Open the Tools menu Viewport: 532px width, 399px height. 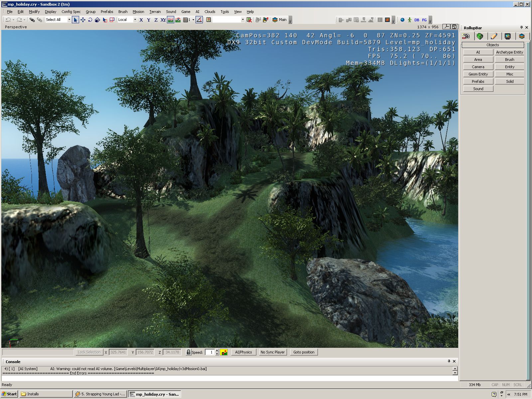[x=225, y=12]
